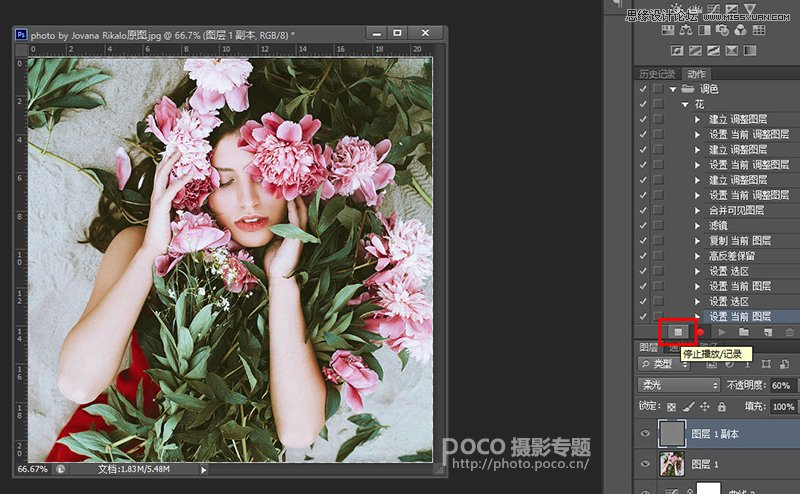Screen dimensions: 800x494
Task: Filter layers by pixel layers
Action: (712, 364)
